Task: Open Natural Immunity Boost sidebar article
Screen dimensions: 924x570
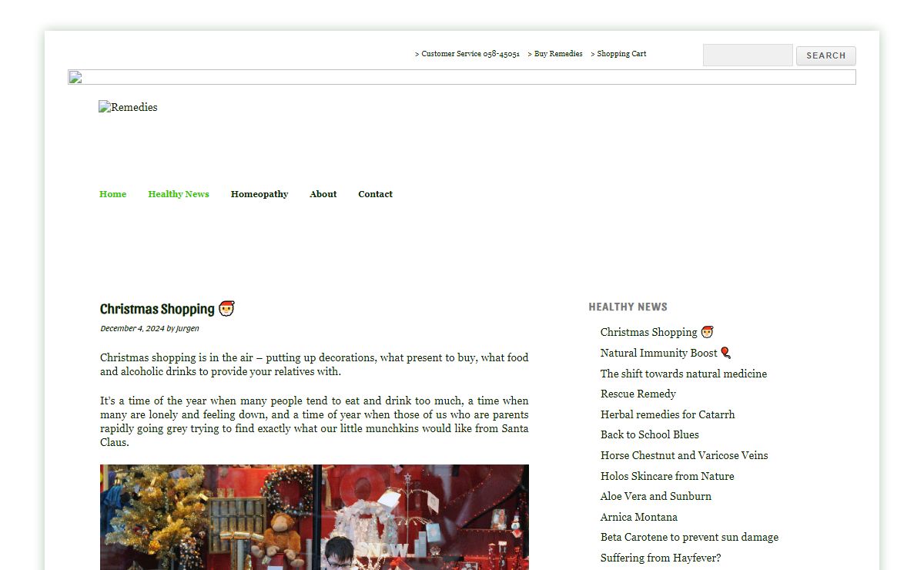Action: (x=658, y=353)
